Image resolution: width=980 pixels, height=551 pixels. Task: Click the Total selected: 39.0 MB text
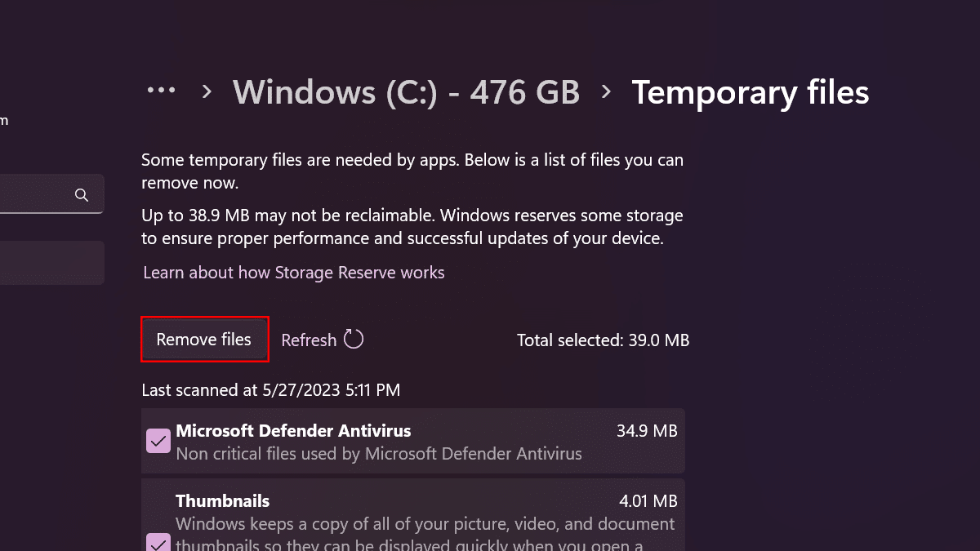tap(603, 340)
